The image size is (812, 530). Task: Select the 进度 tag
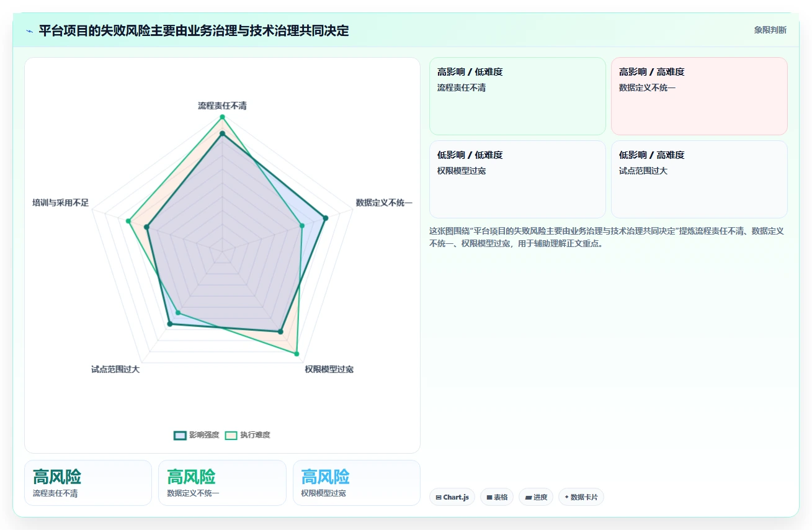pyautogui.click(x=536, y=497)
